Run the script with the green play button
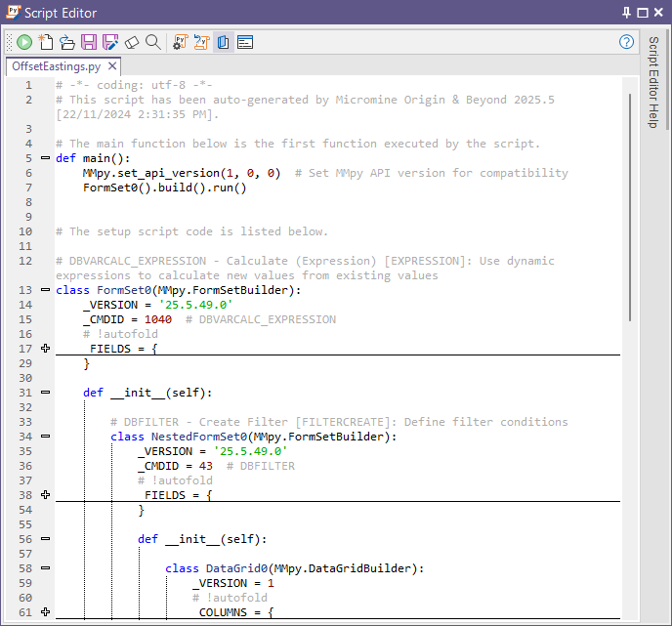The height and width of the screenshot is (626, 672). pos(24,42)
